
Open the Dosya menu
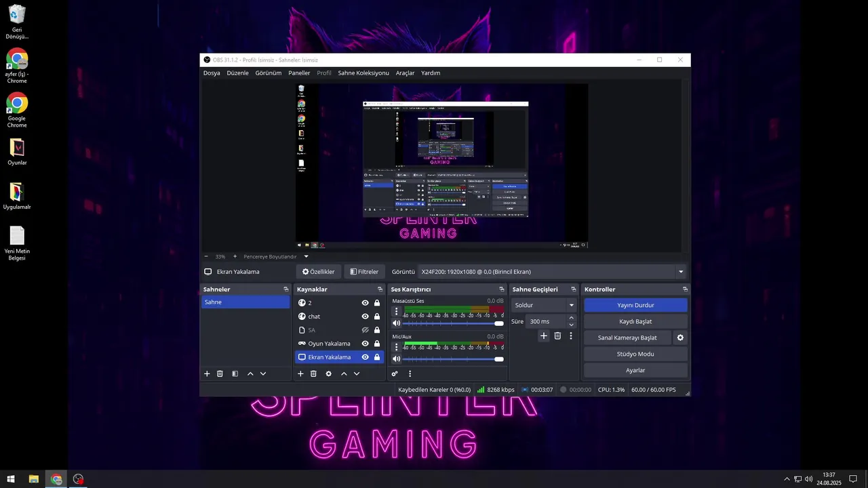click(x=212, y=73)
